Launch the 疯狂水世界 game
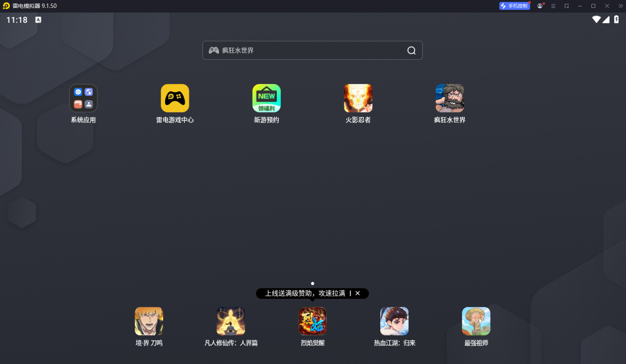 tap(449, 98)
